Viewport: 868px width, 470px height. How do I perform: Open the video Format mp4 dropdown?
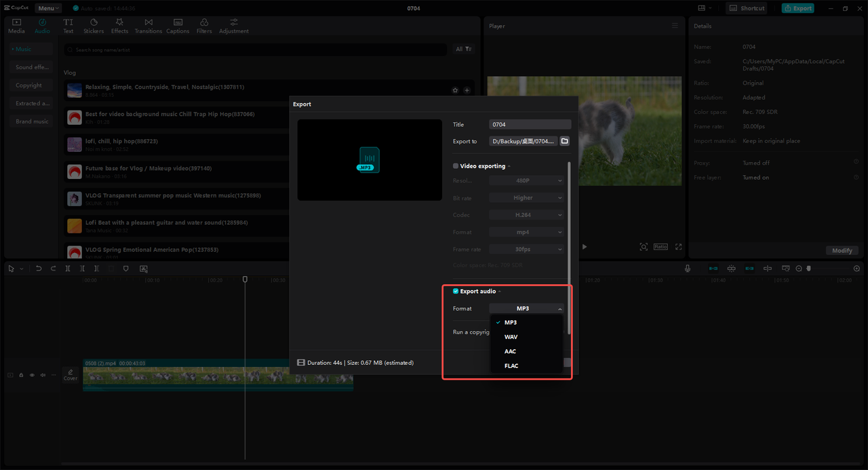coord(526,232)
